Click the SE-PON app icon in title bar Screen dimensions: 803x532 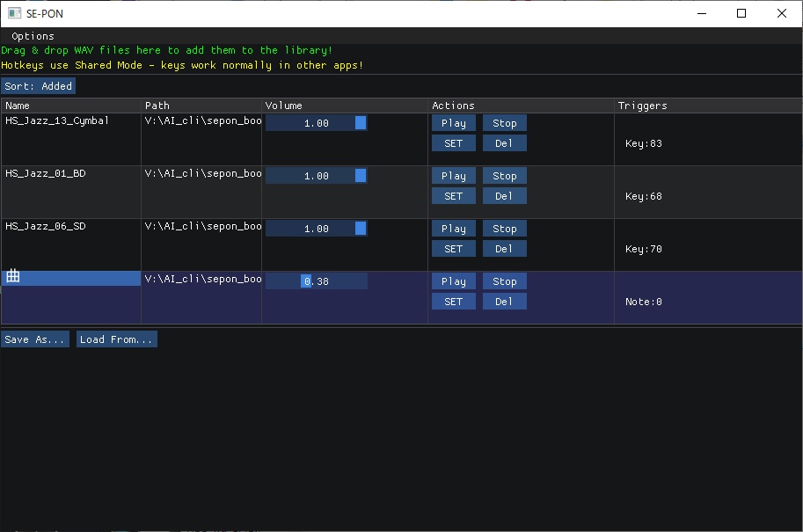coord(14,13)
